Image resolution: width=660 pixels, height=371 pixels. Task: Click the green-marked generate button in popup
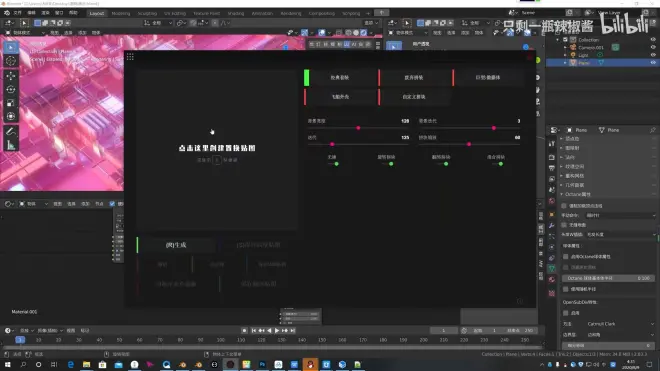[x=176, y=245]
